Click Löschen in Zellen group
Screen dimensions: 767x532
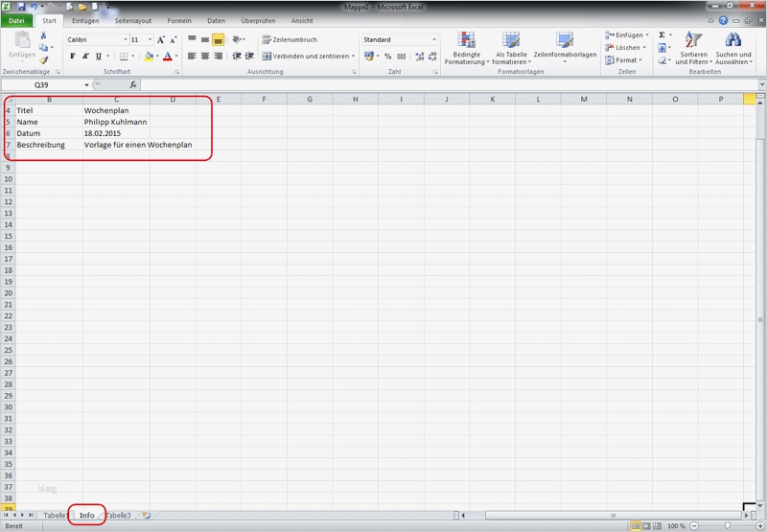625,47
